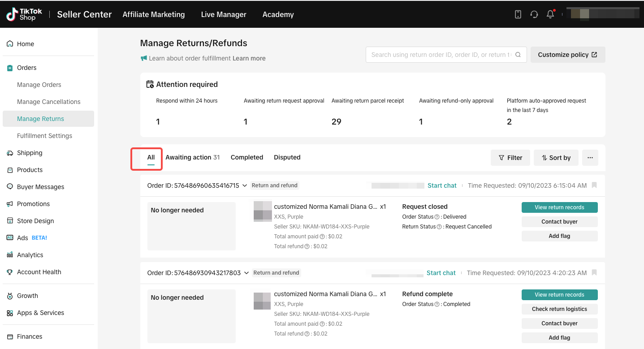Toggle bookmark flag on second order
This screenshot has height=349, width=644.
(594, 273)
